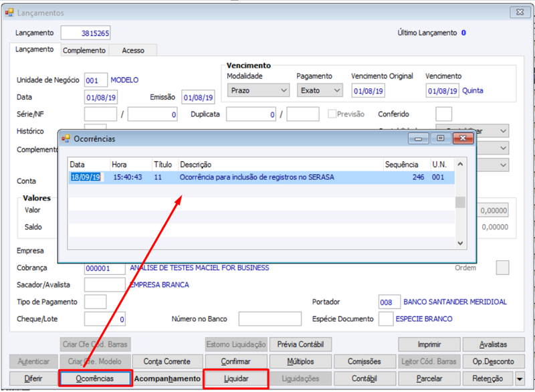
Task: Click the Espécie Documento input field
Action: tap(386, 319)
